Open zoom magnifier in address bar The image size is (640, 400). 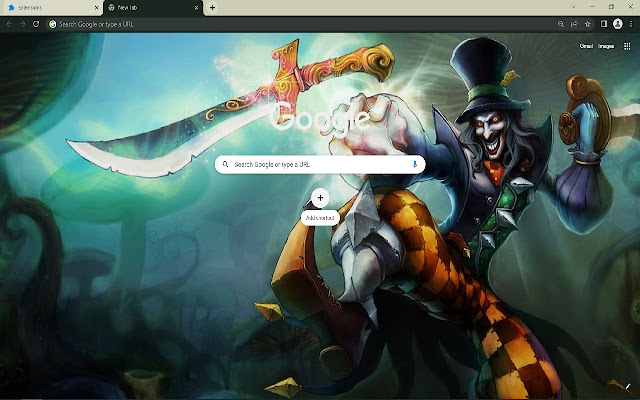tap(561, 24)
